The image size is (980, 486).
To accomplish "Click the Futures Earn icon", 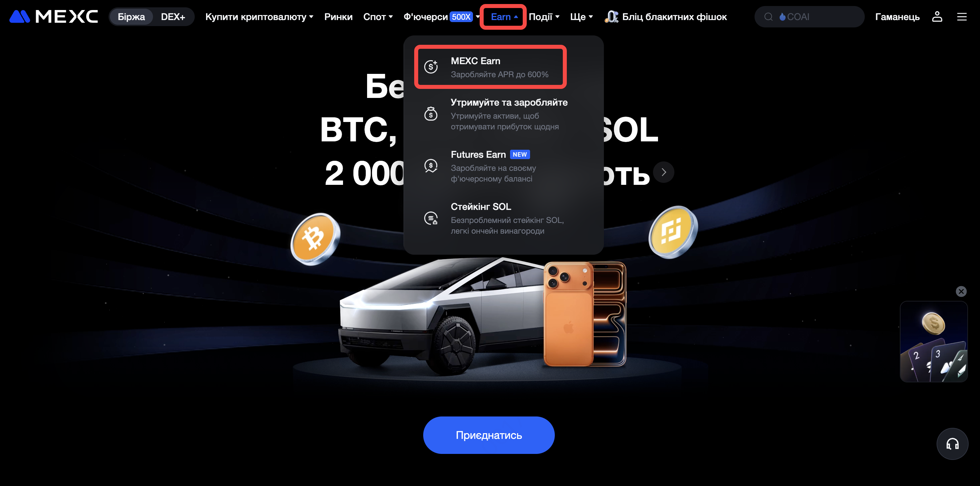I will tap(431, 166).
